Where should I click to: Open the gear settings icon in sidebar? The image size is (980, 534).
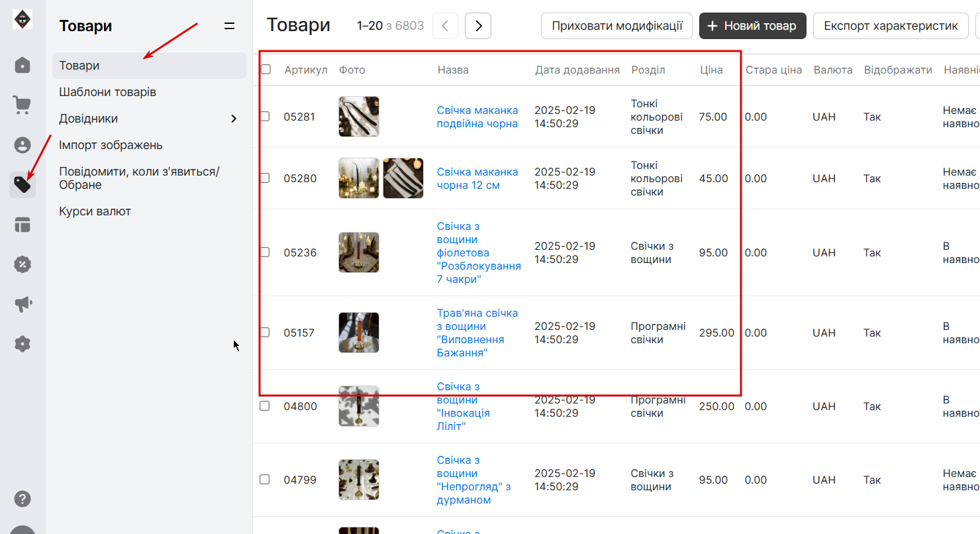[23, 344]
